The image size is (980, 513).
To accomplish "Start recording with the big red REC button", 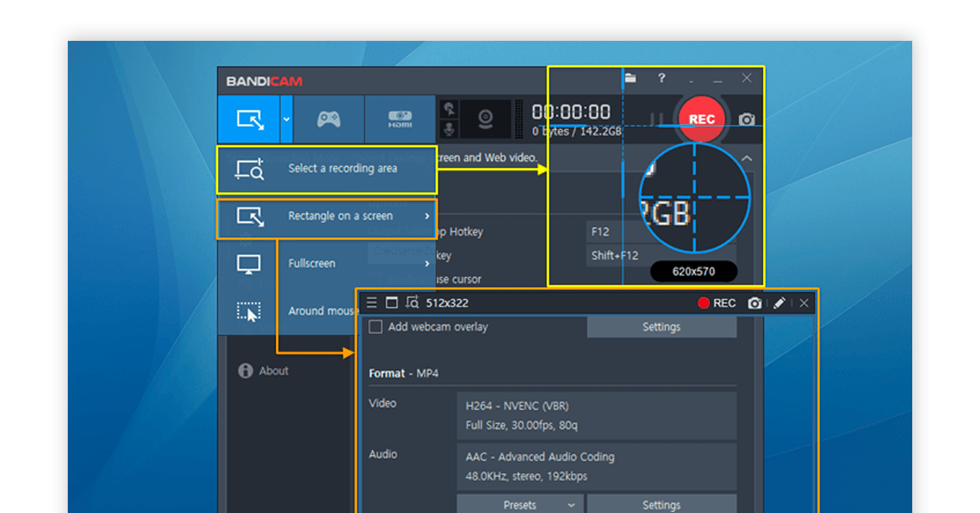I will tap(702, 119).
